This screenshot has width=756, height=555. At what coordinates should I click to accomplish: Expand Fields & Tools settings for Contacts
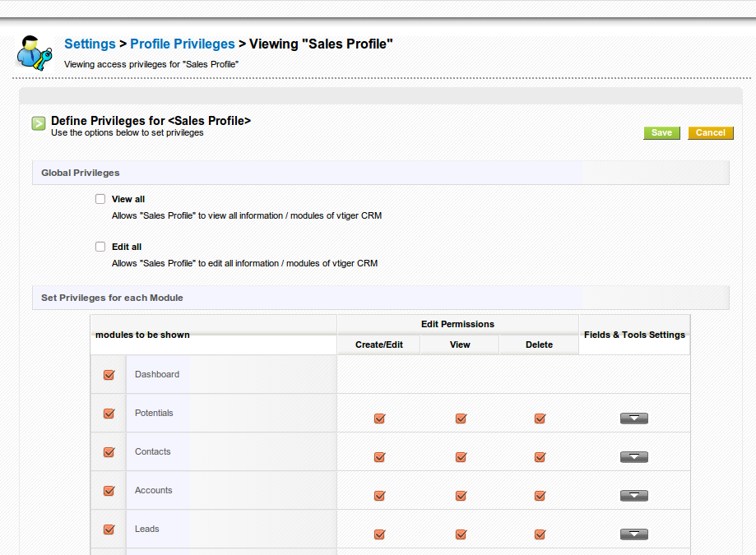coord(633,457)
